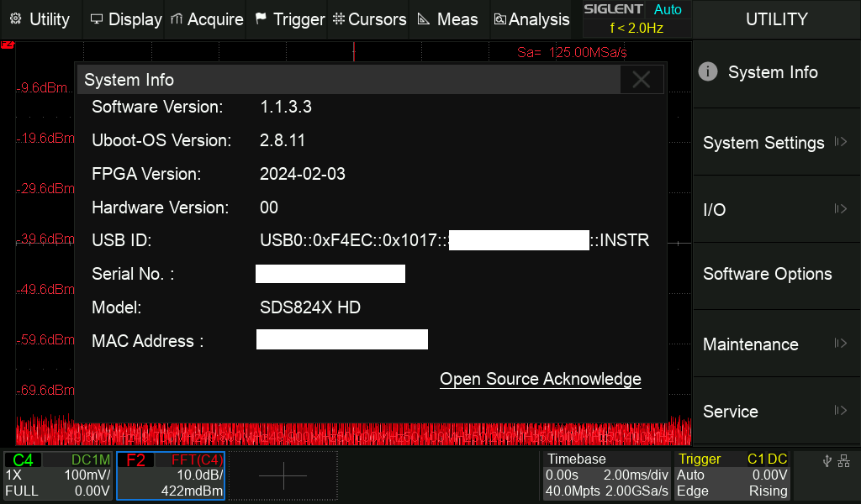Click the F2 FFT(C4) math descriptor box
Image resolution: width=861 pixels, height=504 pixels.
point(171,475)
